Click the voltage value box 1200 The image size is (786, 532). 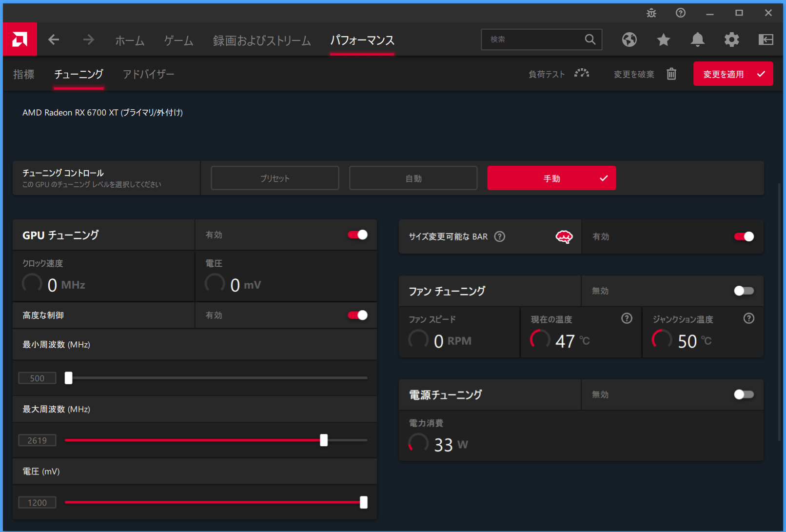[x=37, y=502]
